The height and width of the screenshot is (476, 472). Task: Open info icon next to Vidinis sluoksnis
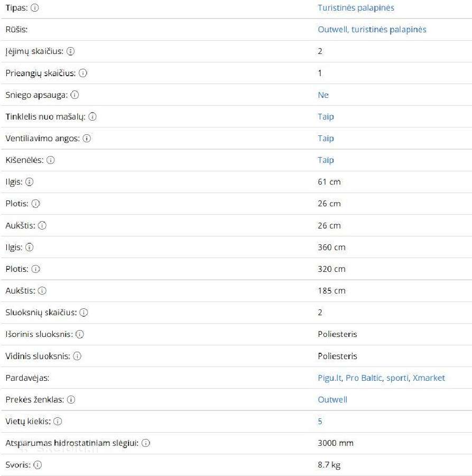pos(77,356)
